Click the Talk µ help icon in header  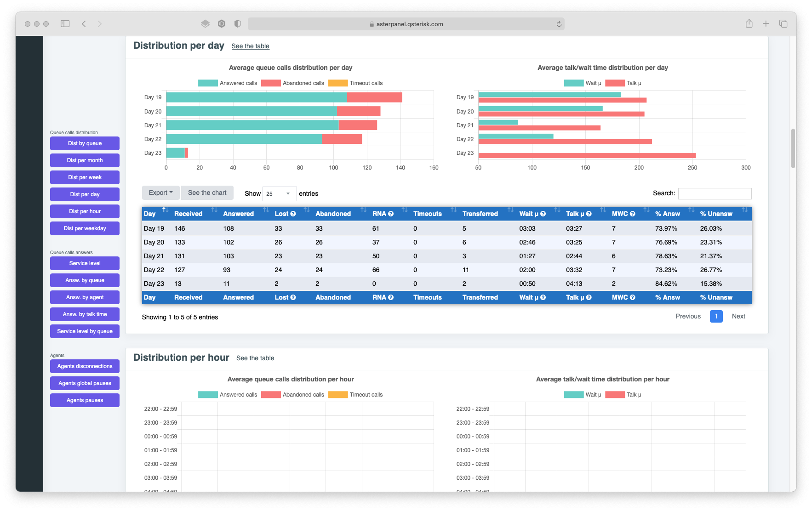coord(589,214)
